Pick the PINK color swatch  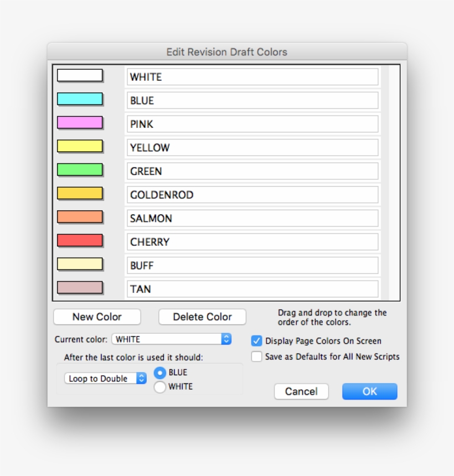pyautogui.click(x=80, y=123)
